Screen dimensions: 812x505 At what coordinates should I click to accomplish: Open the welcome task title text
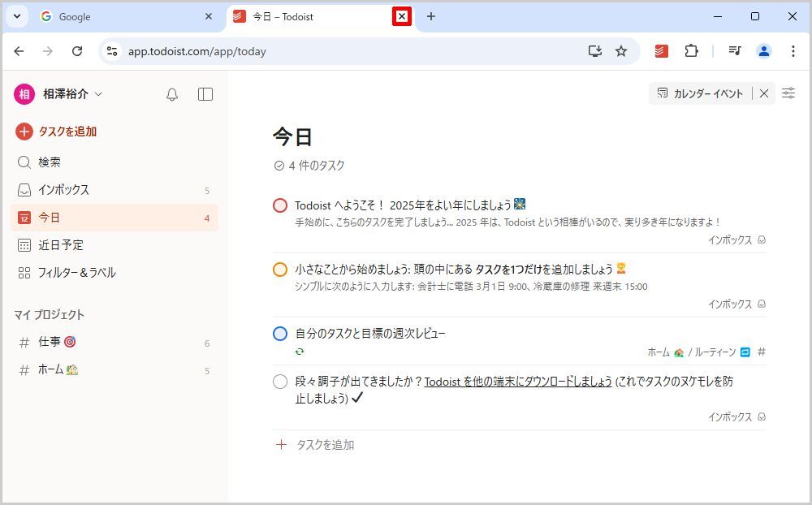(410, 205)
